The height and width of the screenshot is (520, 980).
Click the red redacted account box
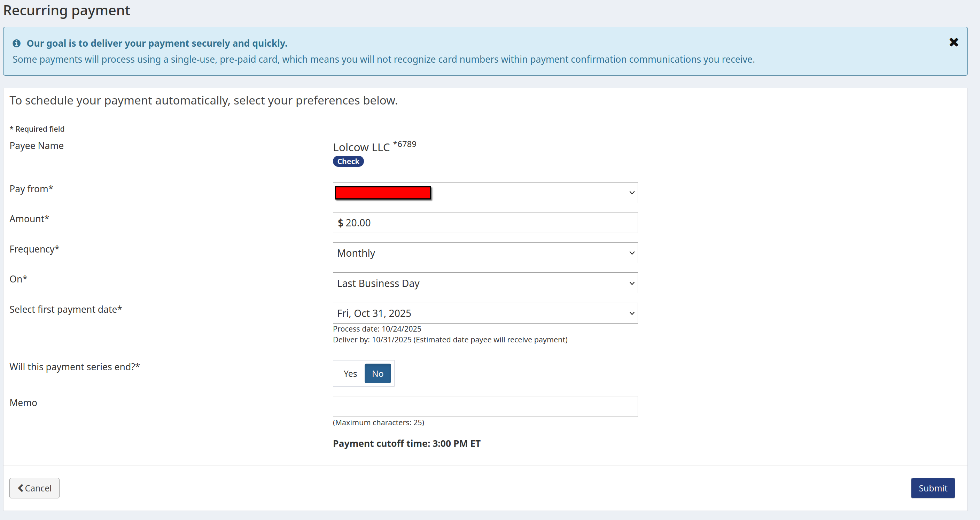point(382,193)
